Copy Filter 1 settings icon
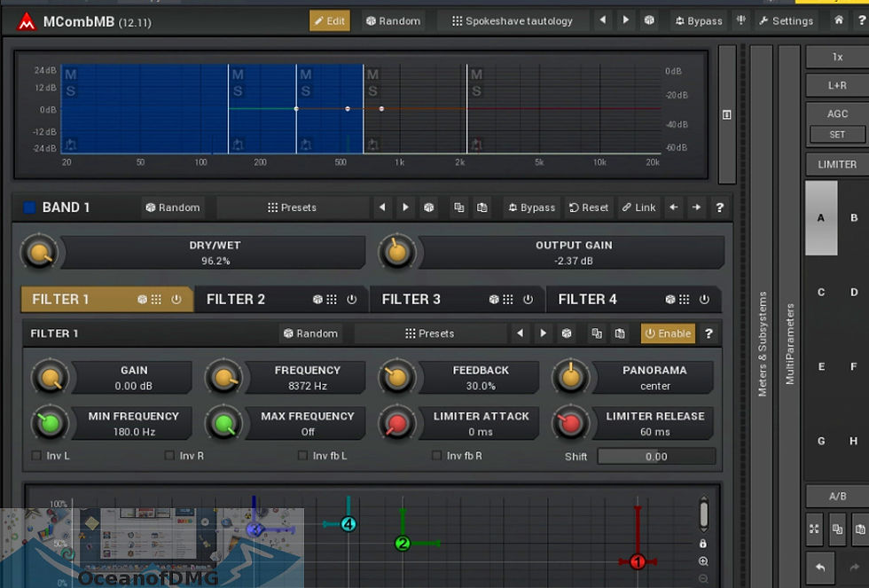The height and width of the screenshot is (588, 869). 596,333
